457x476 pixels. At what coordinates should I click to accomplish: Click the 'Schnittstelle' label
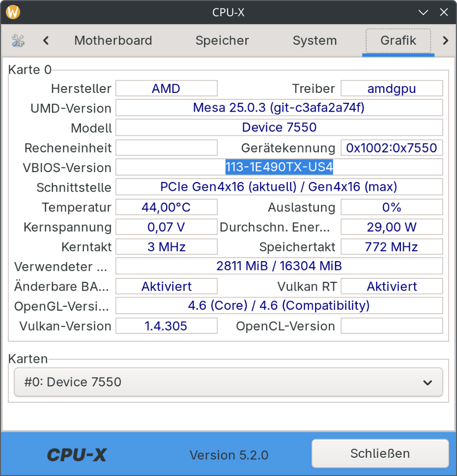74,188
